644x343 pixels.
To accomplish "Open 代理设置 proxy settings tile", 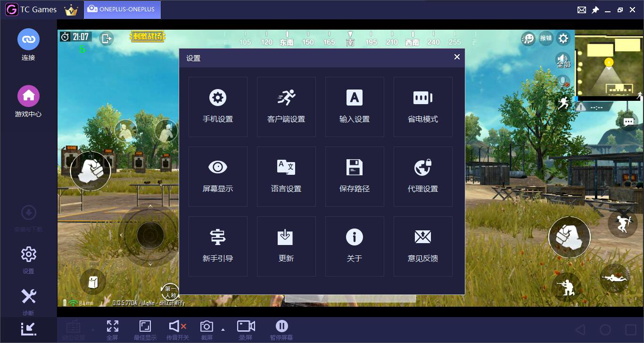I will coord(423,177).
